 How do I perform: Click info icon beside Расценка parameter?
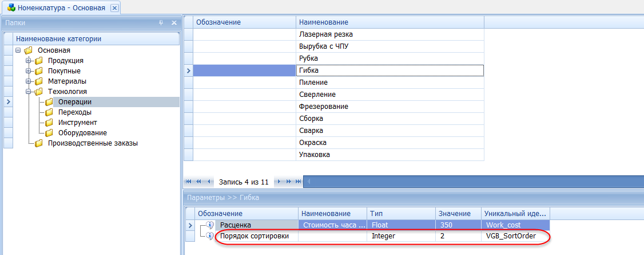pyautogui.click(x=209, y=225)
